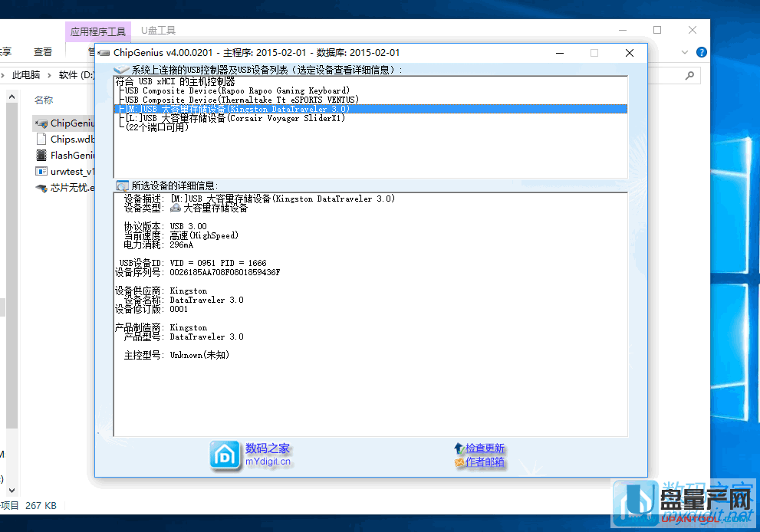Click the 检查更新 link

[485, 448]
